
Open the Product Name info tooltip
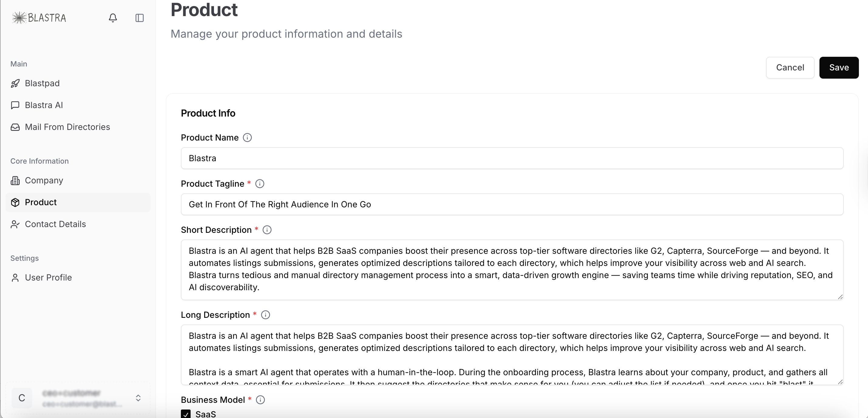click(247, 138)
